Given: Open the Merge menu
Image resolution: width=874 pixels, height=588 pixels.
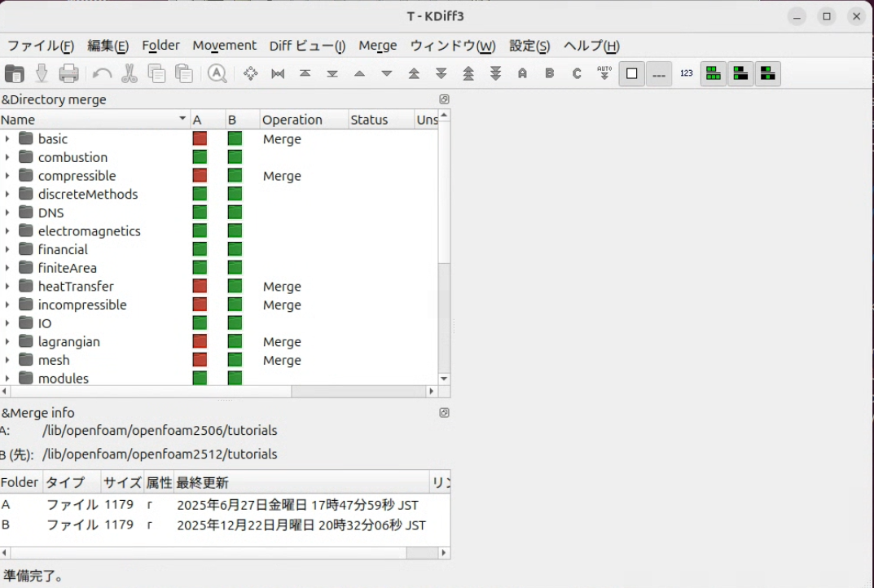Looking at the screenshot, I should 378,46.
